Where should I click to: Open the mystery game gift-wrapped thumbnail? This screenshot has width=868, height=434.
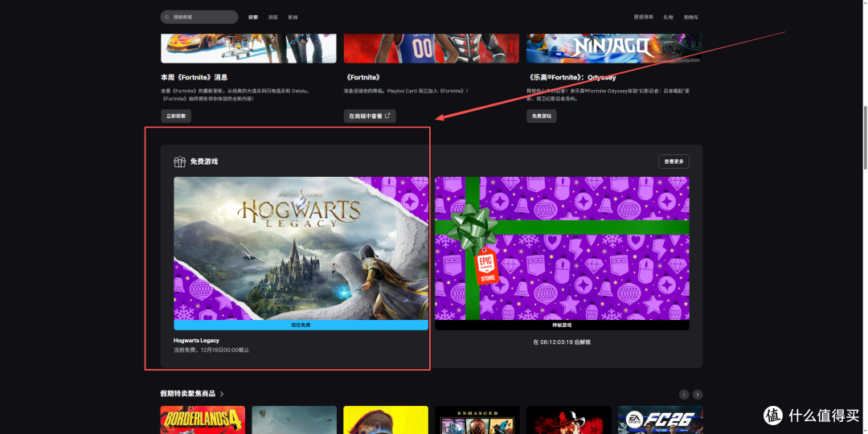[562, 248]
